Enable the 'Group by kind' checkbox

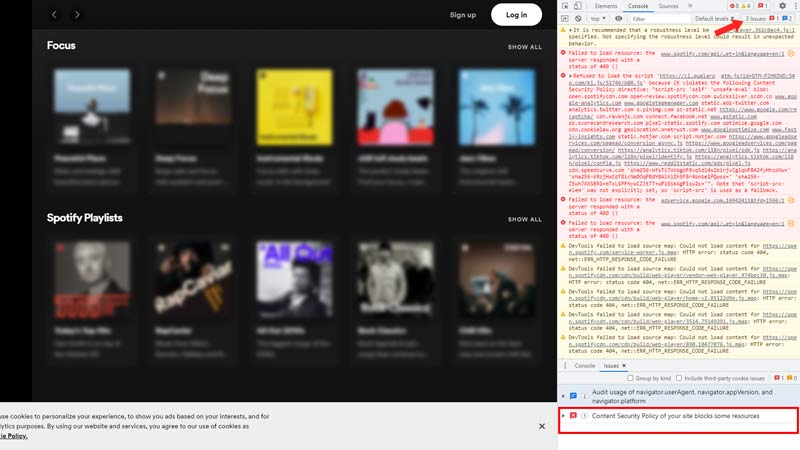631,378
